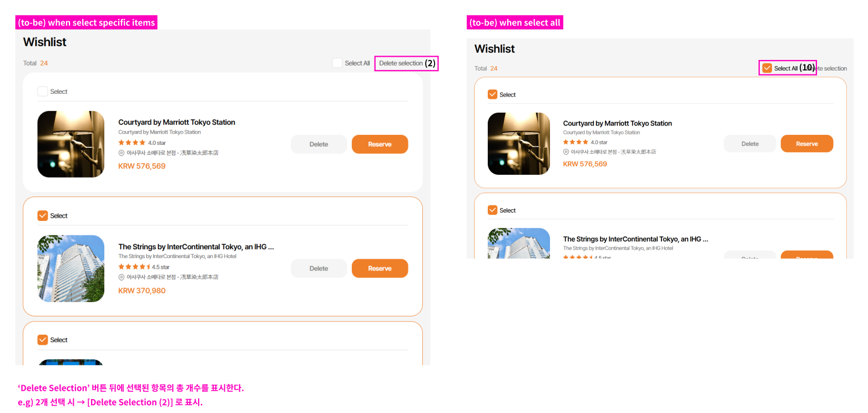Click Total 24 count in select-all mockup
The height and width of the screenshot is (413, 868).
click(x=486, y=68)
